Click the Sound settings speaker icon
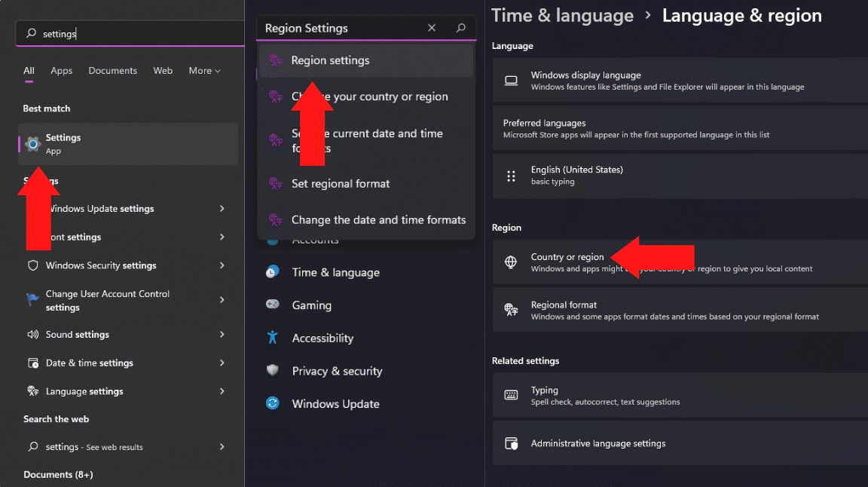The height and width of the screenshot is (487, 868). click(32, 334)
